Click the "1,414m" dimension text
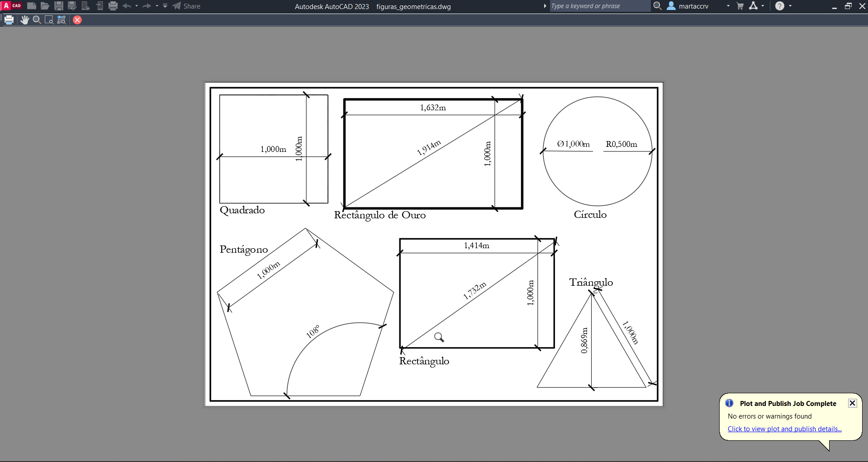The width and height of the screenshot is (868, 462). [476, 245]
